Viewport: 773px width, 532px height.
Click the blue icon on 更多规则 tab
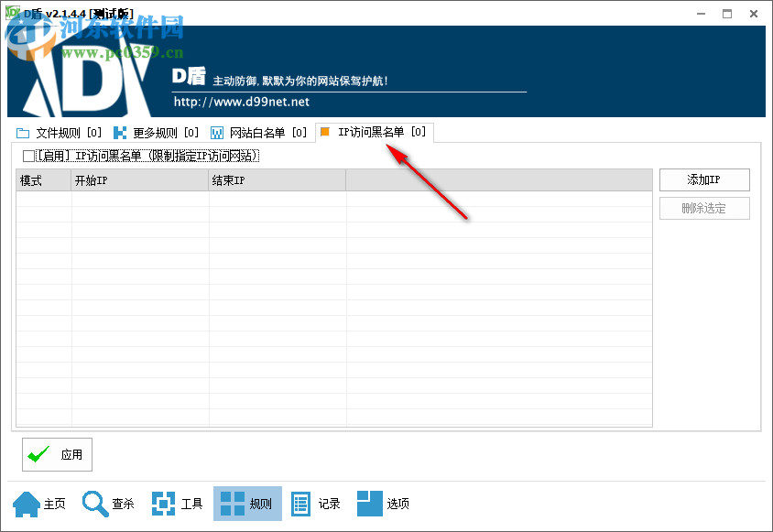120,133
